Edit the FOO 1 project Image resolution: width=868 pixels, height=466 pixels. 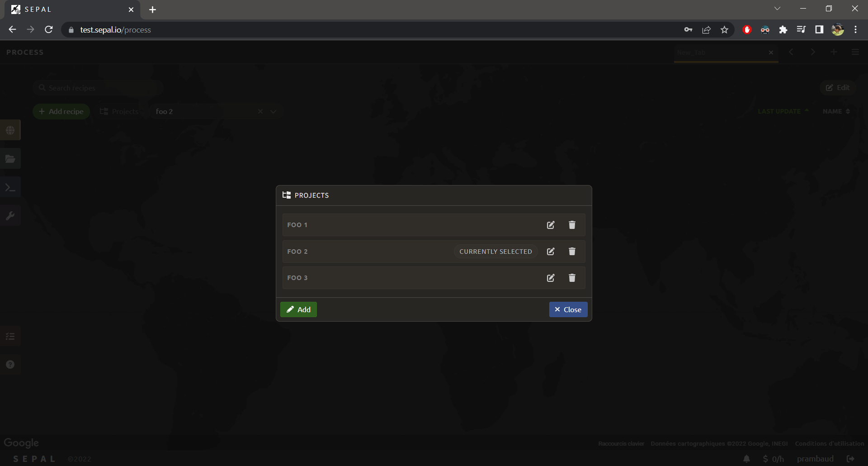pyautogui.click(x=550, y=225)
